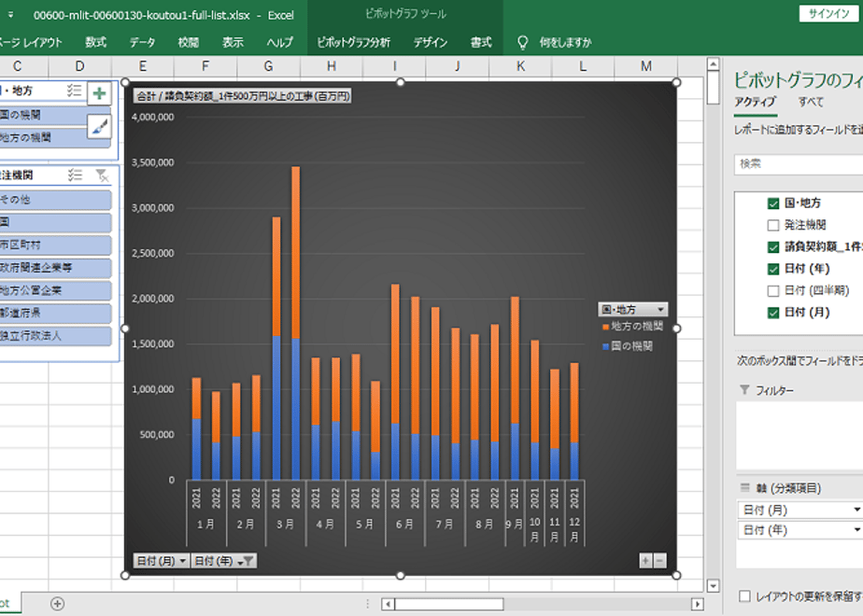
Task: Open the 校閲 ribbon tab
Action: tap(189, 42)
